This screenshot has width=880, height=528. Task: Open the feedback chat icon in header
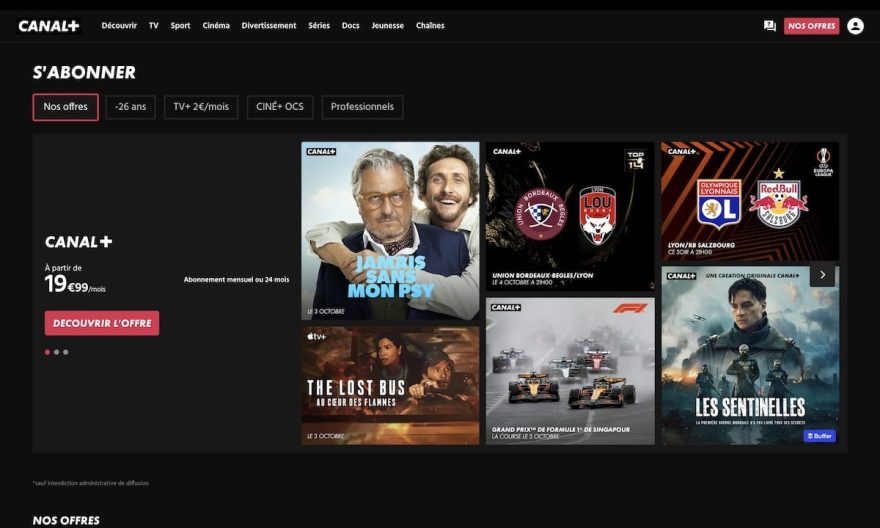tap(769, 26)
